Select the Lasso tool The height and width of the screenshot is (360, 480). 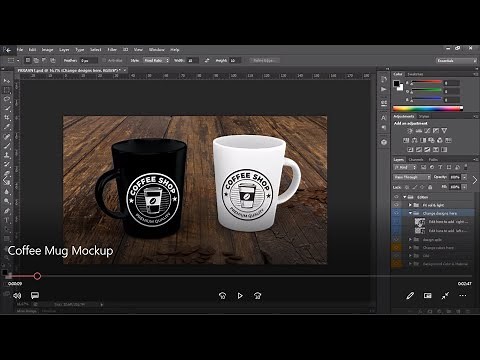[x=7, y=99]
